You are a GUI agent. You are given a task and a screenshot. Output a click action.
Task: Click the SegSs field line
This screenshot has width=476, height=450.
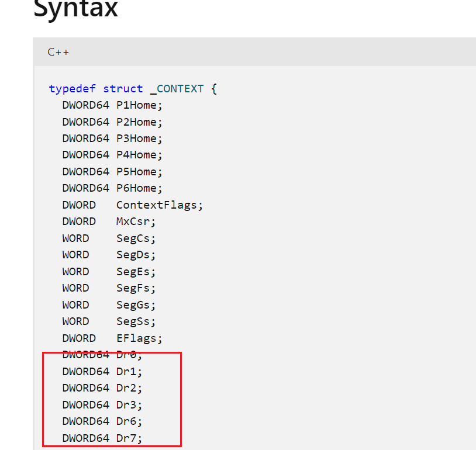(x=109, y=321)
